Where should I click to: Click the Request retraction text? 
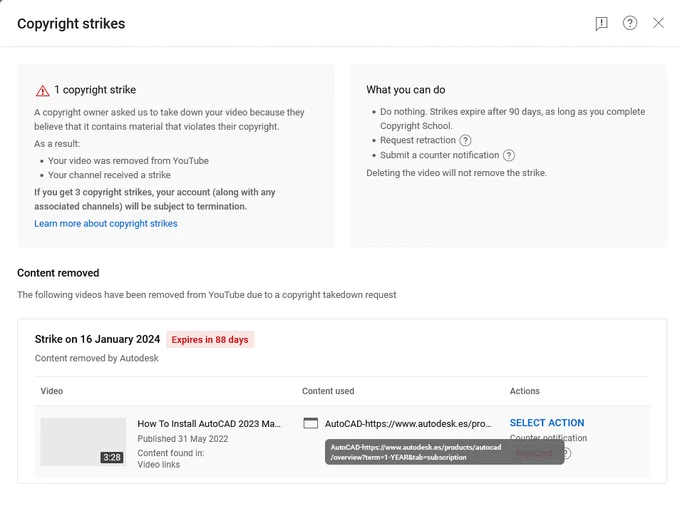pos(418,140)
